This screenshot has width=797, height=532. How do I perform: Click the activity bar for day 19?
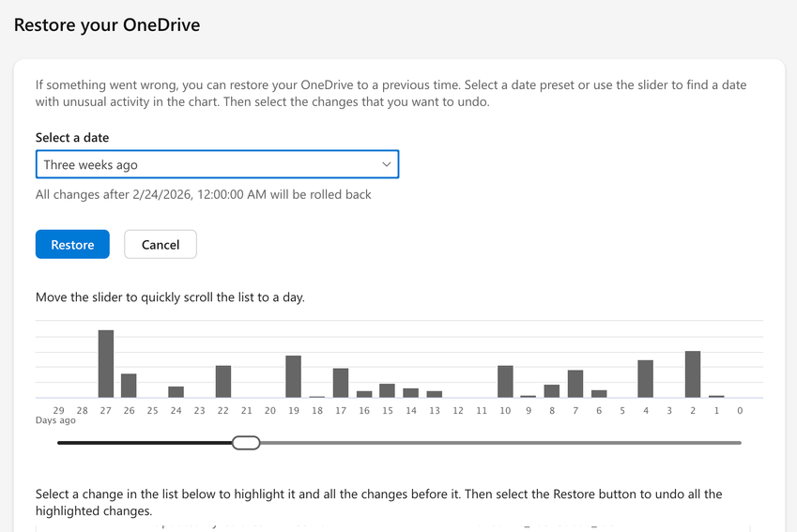[x=293, y=376]
